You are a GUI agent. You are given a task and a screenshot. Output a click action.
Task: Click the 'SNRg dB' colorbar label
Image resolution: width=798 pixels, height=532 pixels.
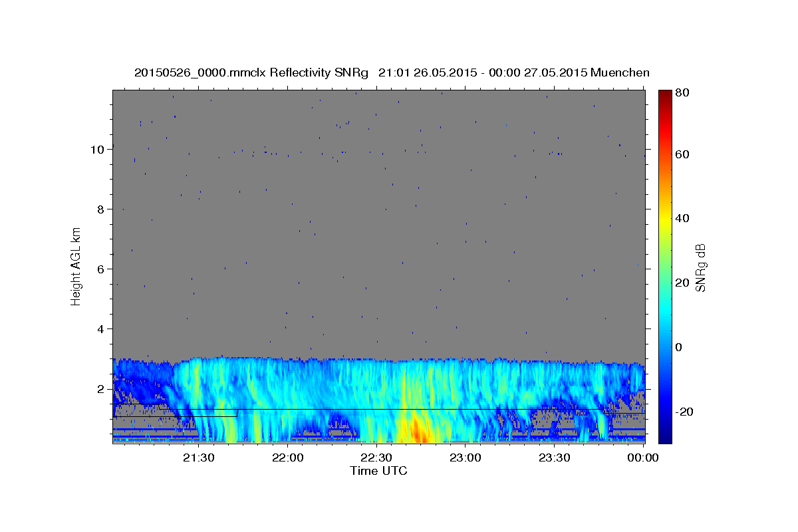pyautogui.click(x=700, y=267)
